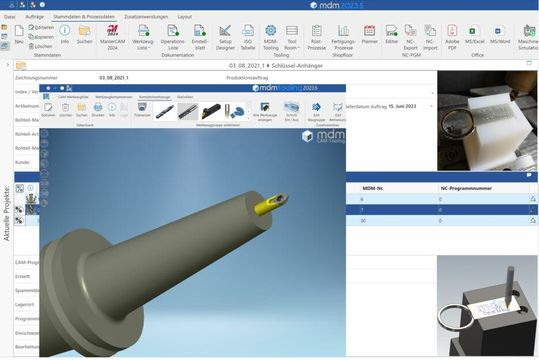Open the Zusatzanwendungen ribbon tab
Image resolution: width=539 pixels, height=360 pixels.
pyautogui.click(x=146, y=17)
